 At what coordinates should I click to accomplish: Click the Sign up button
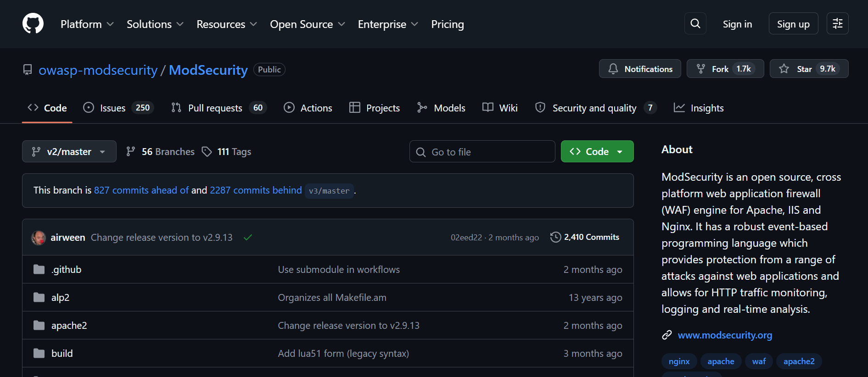click(x=793, y=23)
